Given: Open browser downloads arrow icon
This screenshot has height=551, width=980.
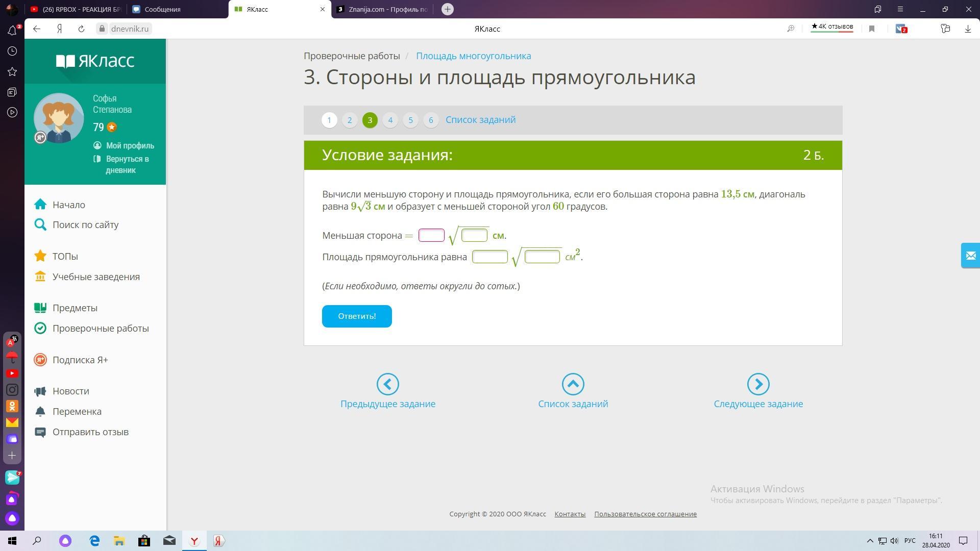Looking at the screenshot, I should point(967,29).
